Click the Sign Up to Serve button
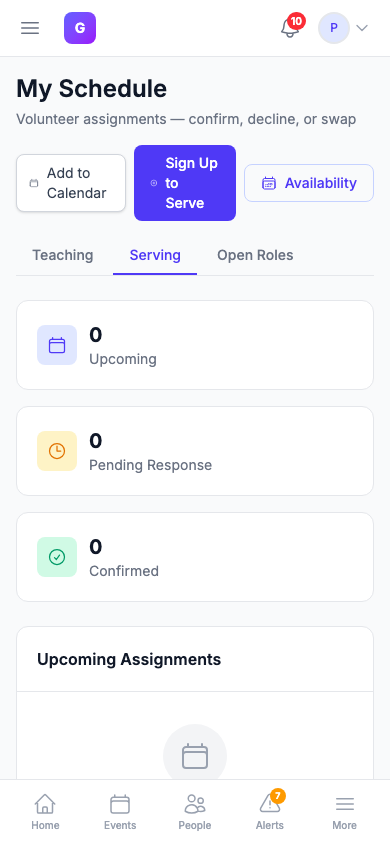The height and width of the screenshot is (844, 390). 185,183
